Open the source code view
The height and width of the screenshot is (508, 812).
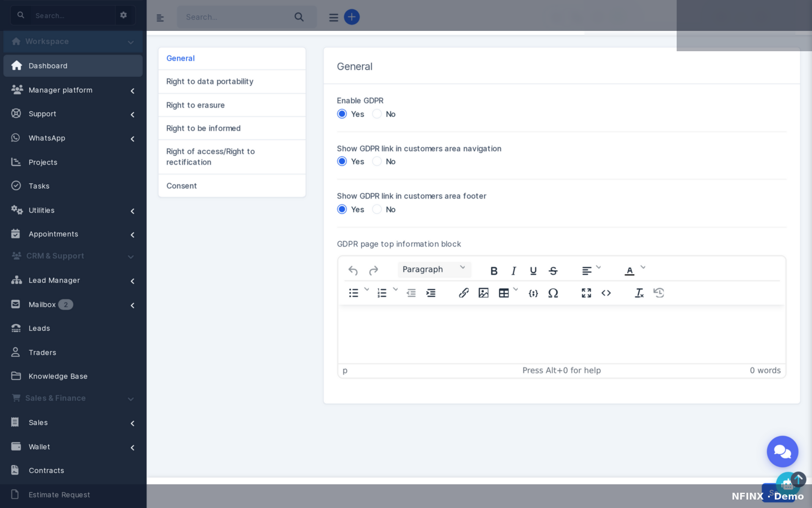(x=606, y=293)
